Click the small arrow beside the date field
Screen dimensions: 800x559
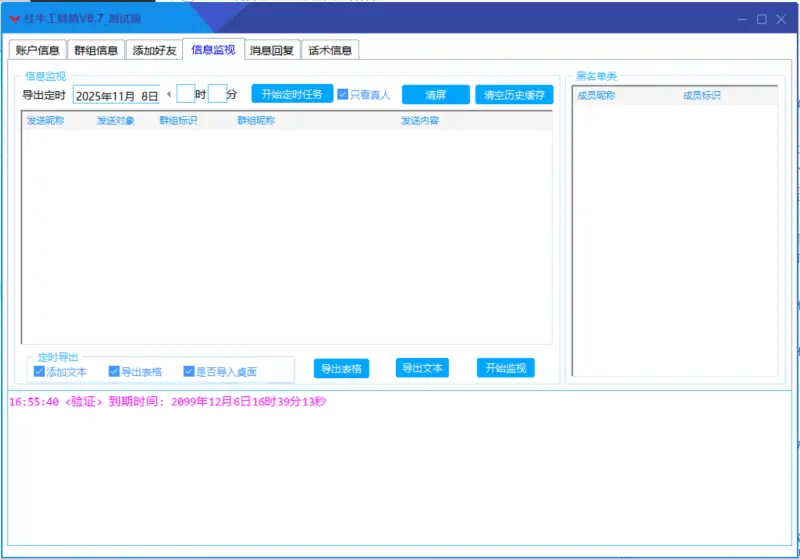pos(169,94)
